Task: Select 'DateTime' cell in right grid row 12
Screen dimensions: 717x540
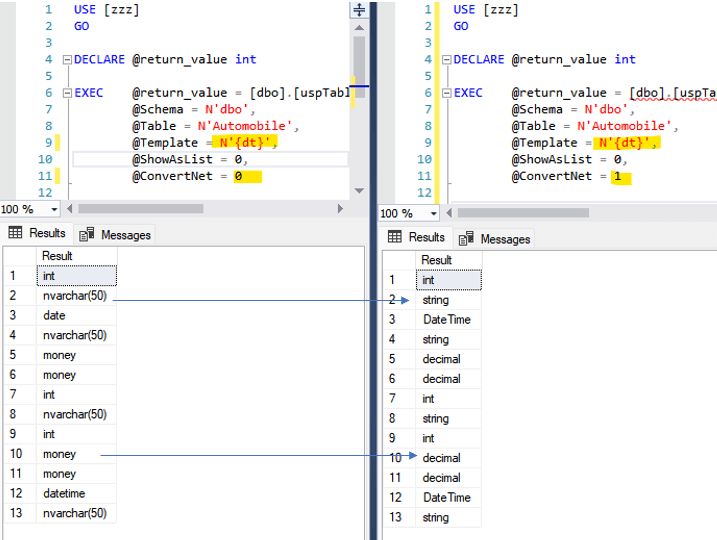Action: [x=449, y=497]
